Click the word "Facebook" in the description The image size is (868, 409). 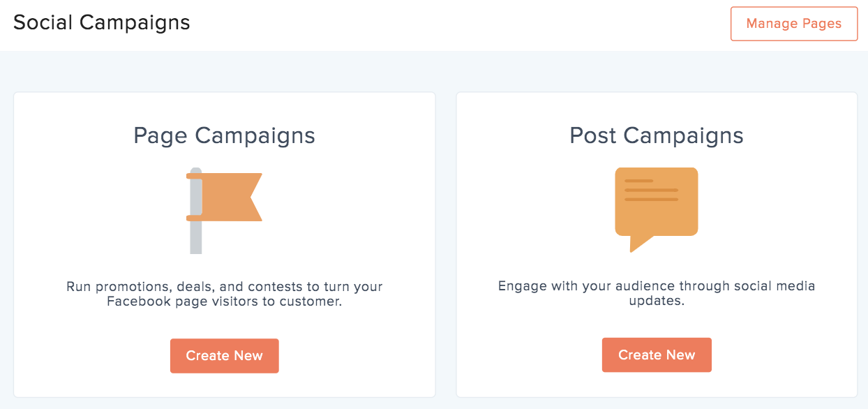(x=140, y=302)
